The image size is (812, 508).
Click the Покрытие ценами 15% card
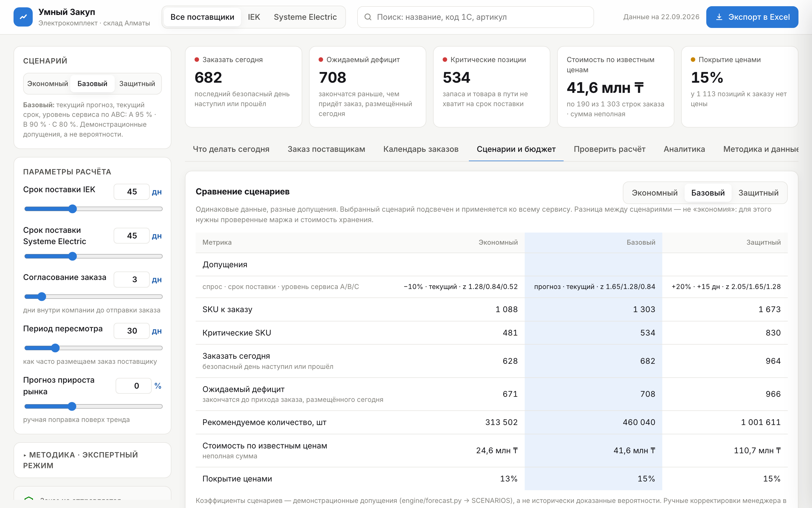[740, 87]
